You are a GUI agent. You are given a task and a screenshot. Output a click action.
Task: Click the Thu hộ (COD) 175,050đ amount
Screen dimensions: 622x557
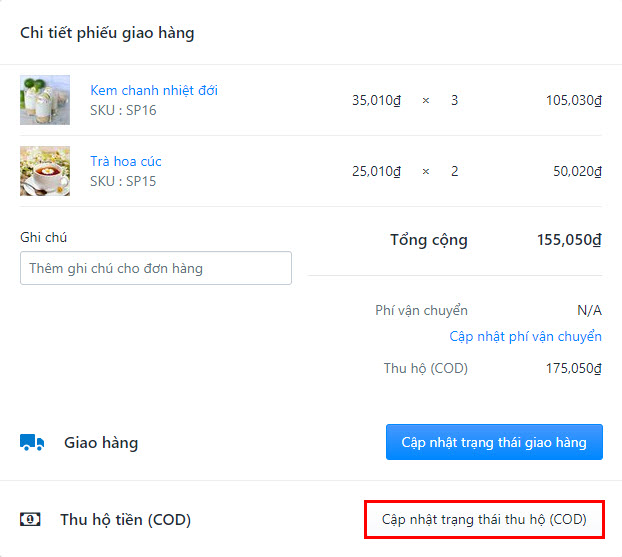[574, 369]
